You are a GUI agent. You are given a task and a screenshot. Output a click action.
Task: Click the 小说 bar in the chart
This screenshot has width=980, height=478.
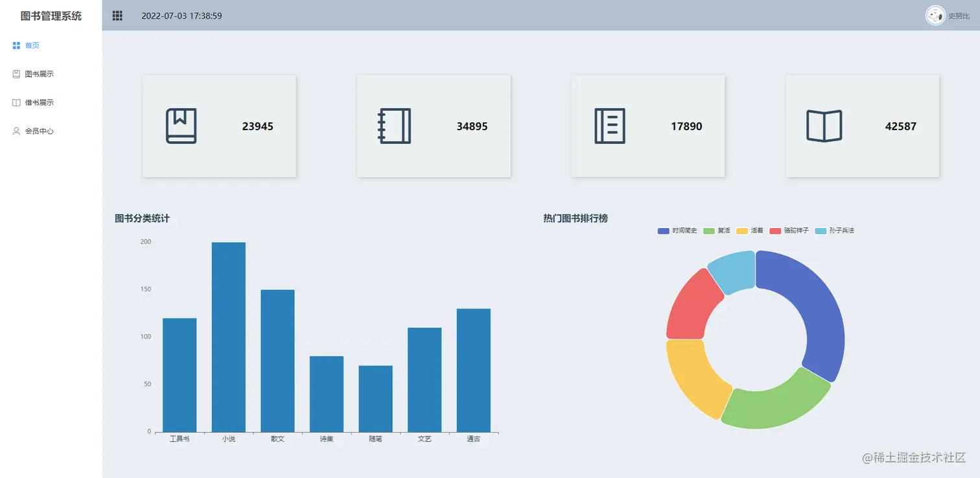pyautogui.click(x=229, y=337)
